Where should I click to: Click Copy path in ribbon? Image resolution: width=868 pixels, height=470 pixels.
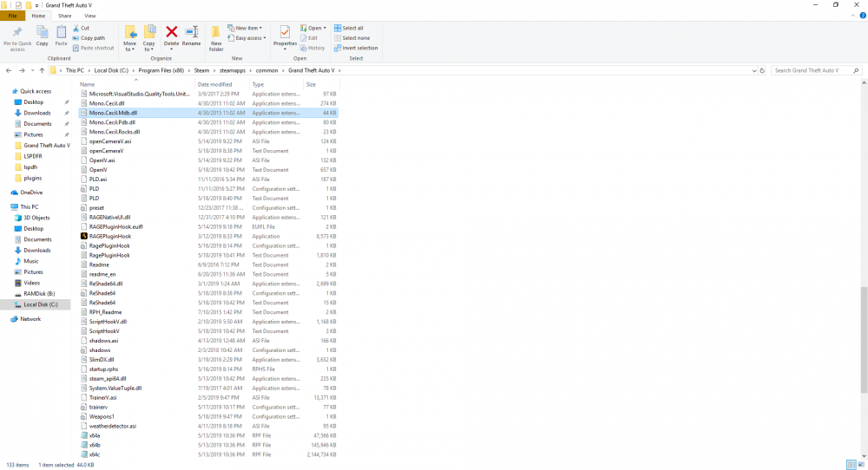[89, 38]
